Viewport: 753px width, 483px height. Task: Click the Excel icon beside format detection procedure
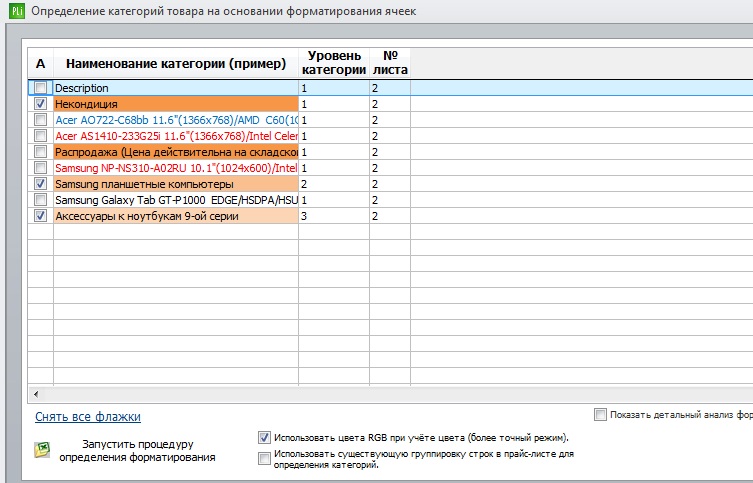click(42, 450)
